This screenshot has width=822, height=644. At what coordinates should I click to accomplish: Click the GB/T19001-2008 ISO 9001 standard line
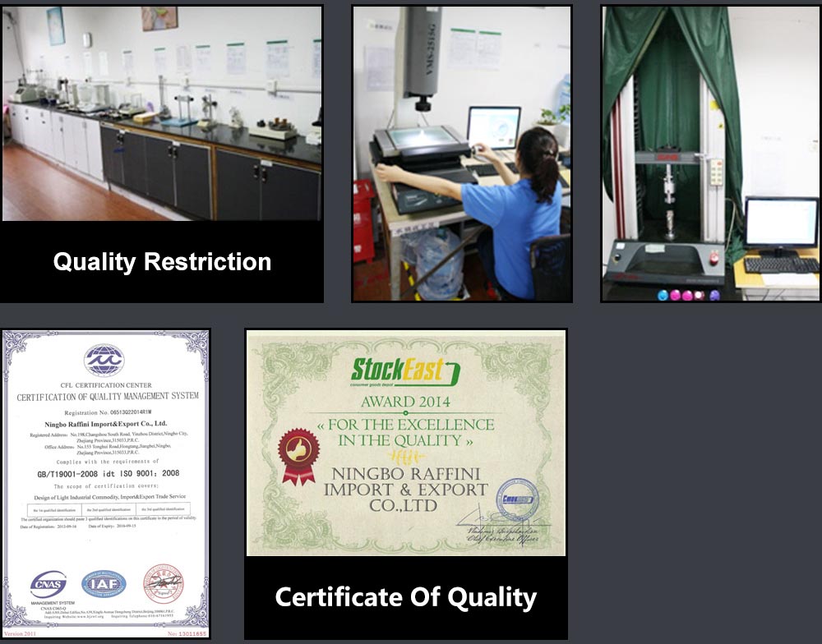[x=108, y=473]
